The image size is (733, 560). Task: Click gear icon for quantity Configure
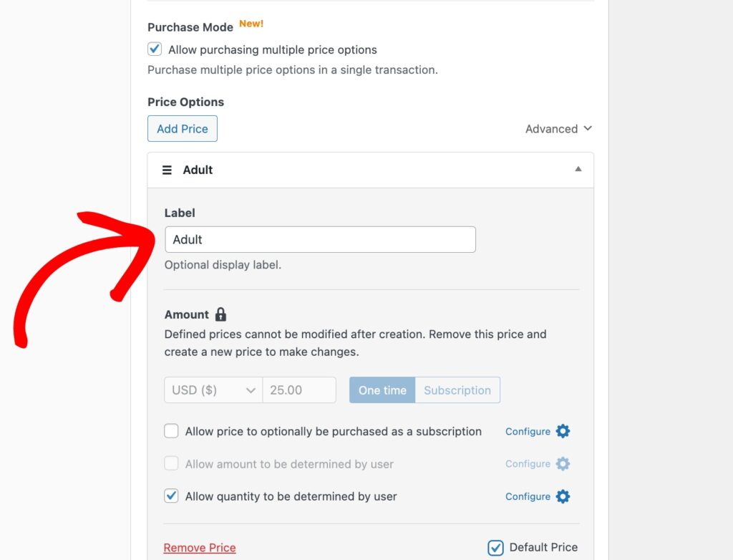click(x=563, y=496)
